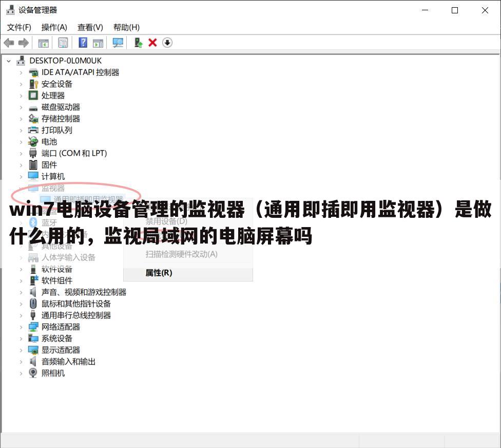Open the 文件(F) menu
This screenshot has width=501, height=448.
[x=19, y=28]
